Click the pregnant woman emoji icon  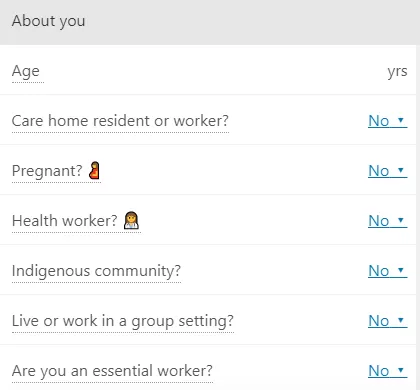(95, 171)
